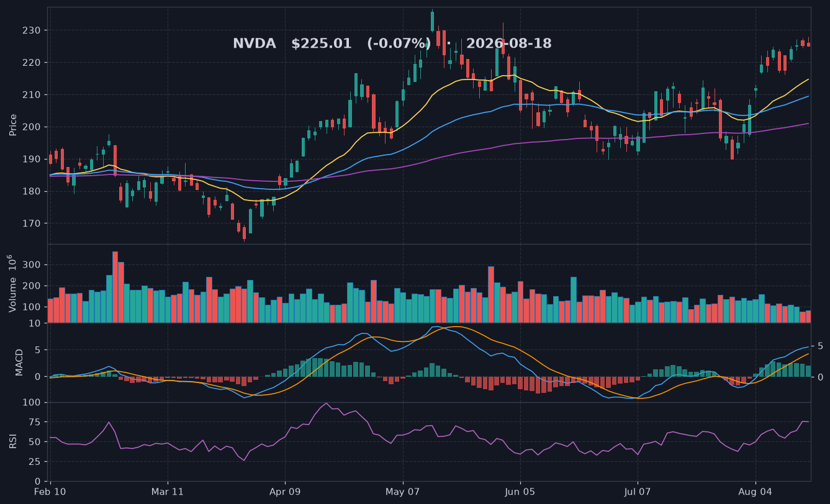Click the NVDA ticker symbol in title
This screenshot has width=830, height=504.
[x=255, y=43]
